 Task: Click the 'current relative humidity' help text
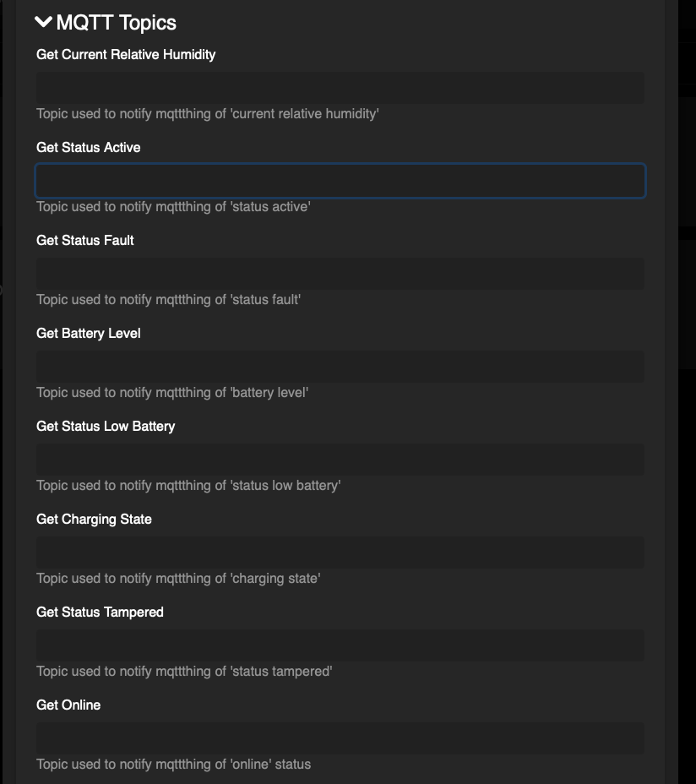(207, 114)
